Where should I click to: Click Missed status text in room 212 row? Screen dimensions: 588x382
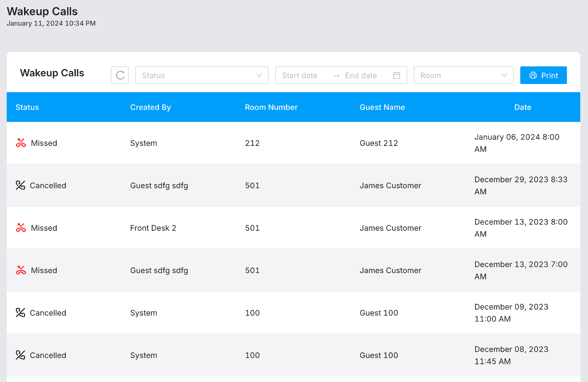tap(44, 143)
